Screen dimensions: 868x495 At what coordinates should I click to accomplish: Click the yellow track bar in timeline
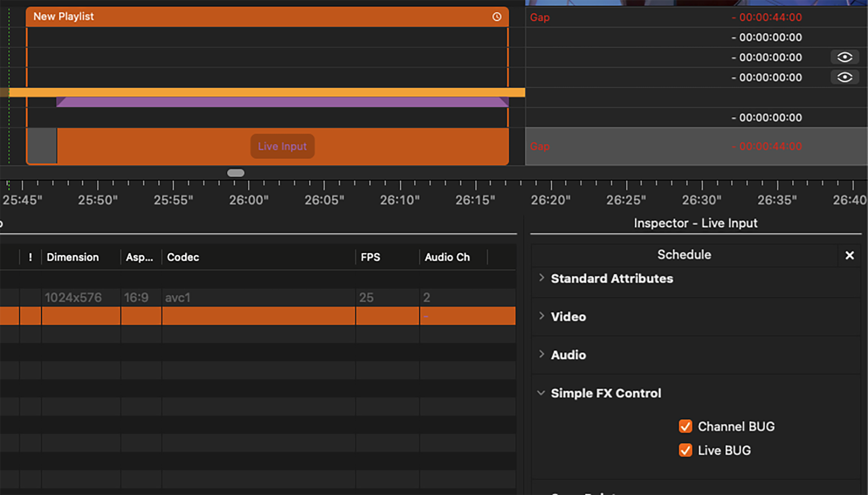[267, 92]
